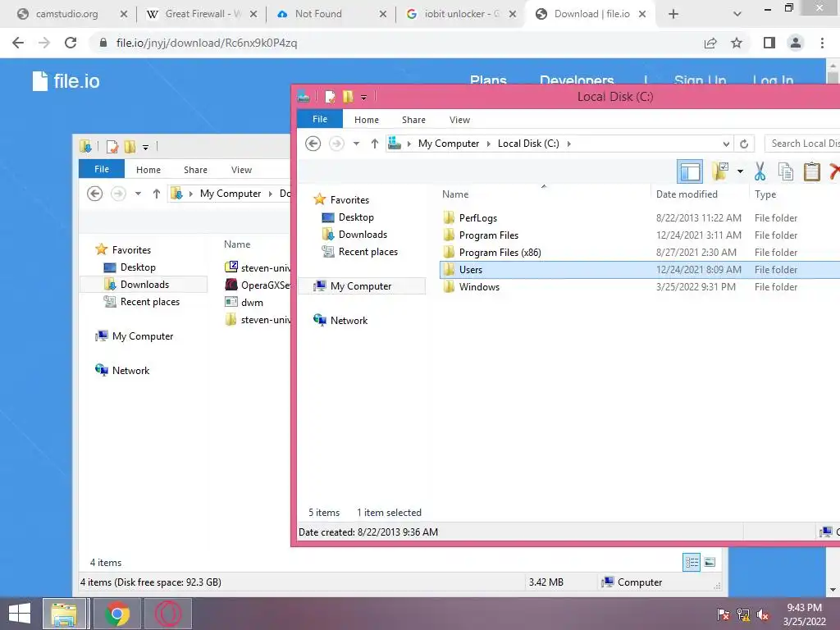Open File tab in Downloads window
This screenshot has width=840, height=630.
click(x=102, y=169)
